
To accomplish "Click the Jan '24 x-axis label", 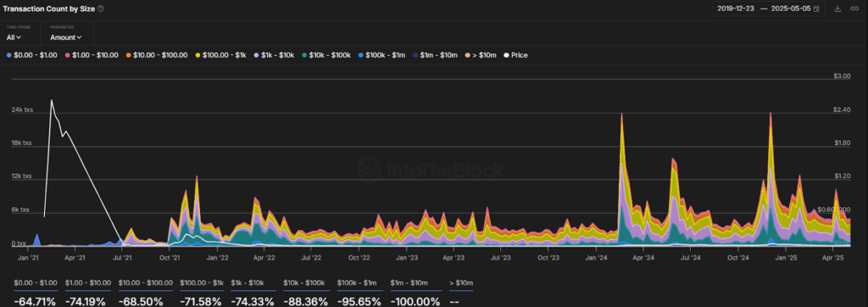I will (597, 258).
